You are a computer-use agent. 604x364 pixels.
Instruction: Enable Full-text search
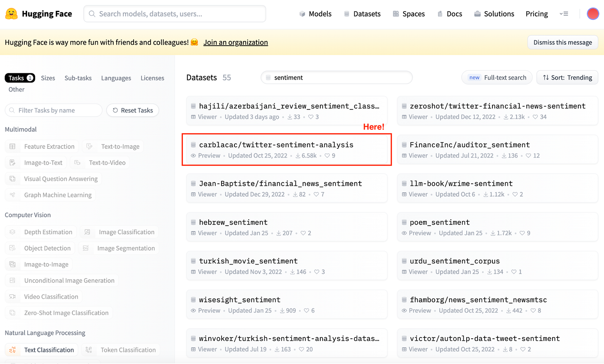pos(497,78)
